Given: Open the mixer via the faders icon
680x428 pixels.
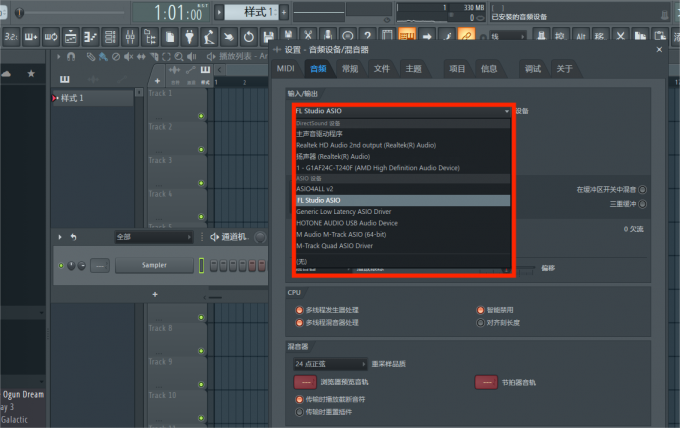Looking at the screenshot, I should pyautogui.click(x=130, y=37).
